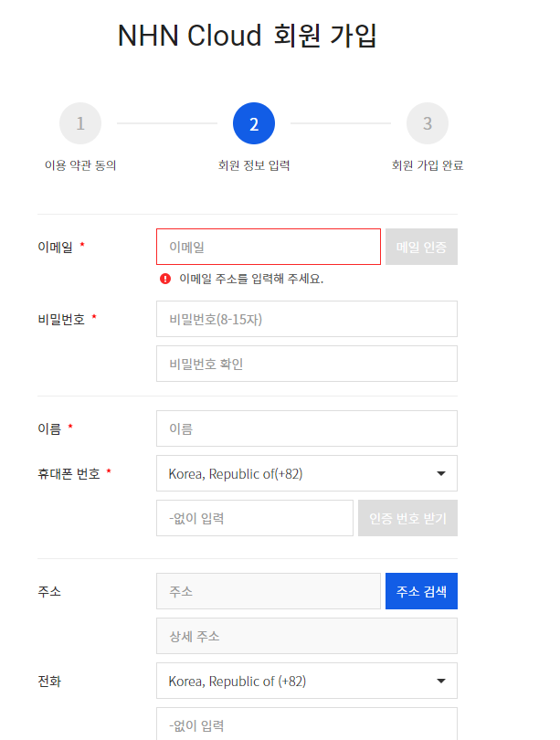Select the 이름 name input field
The height and width of the screenshot is (740, 560).
306,428
